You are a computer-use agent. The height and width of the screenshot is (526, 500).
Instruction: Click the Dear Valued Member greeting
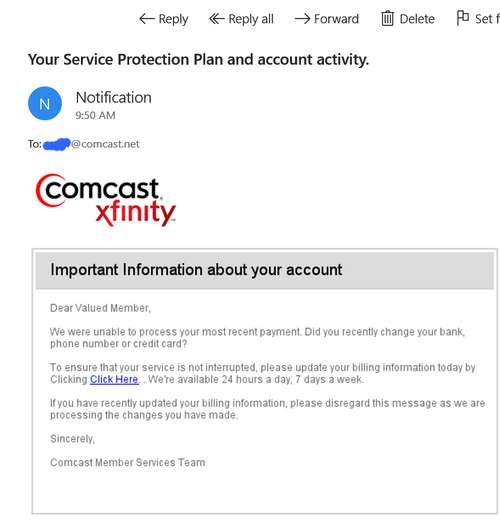pos(100,308)
